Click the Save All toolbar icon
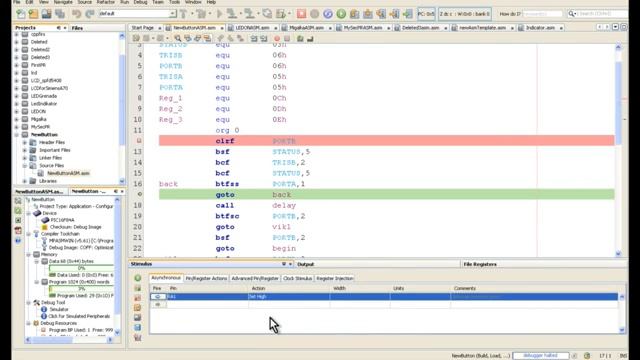This screenshot has width=640, height=360. [60, 14]
